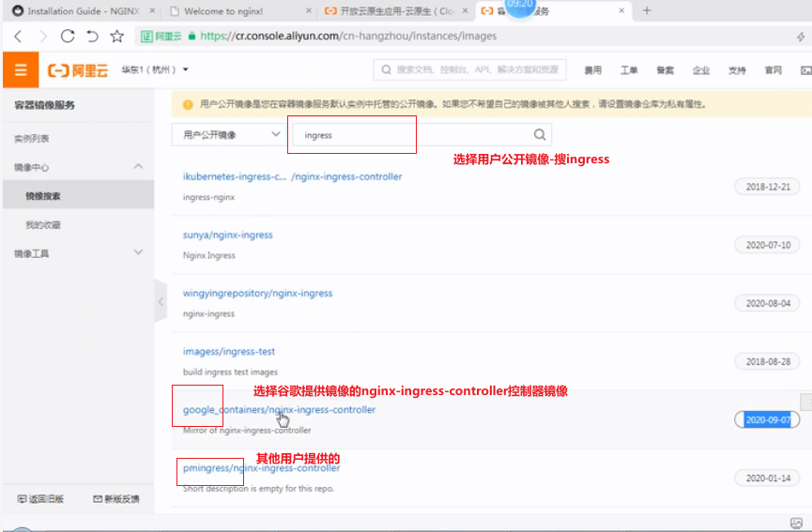Click the ikubernetes-ingress-c... namespace link
812x532 pixels.
coord(234,176)
